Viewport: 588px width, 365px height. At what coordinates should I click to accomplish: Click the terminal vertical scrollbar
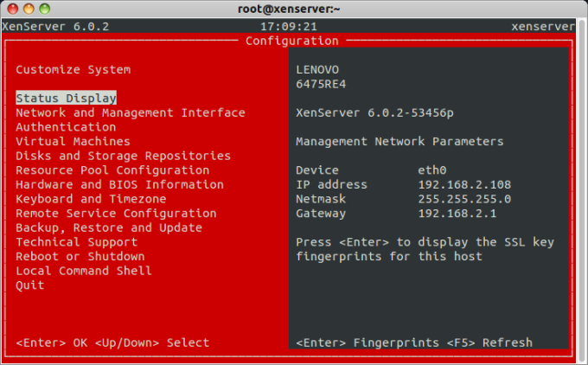[x=581, y=189]
